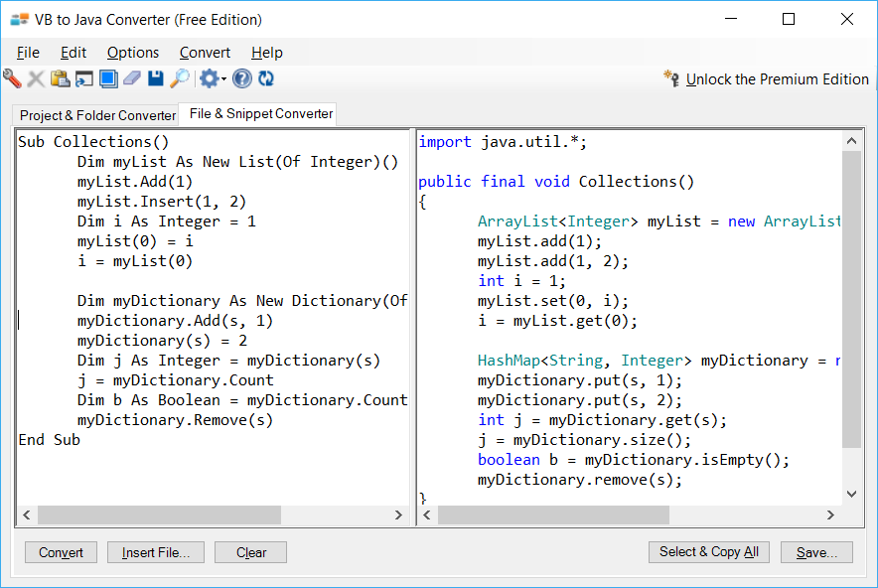Image resolution: width=878 pixels, height=588 pixels.
Task: Switch to Project & Folder Converter tab
Action: 97,115
